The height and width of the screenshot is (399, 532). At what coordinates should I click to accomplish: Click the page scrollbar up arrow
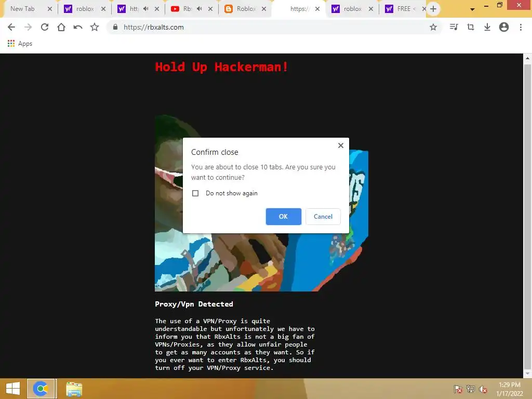[x=527, y=58]
